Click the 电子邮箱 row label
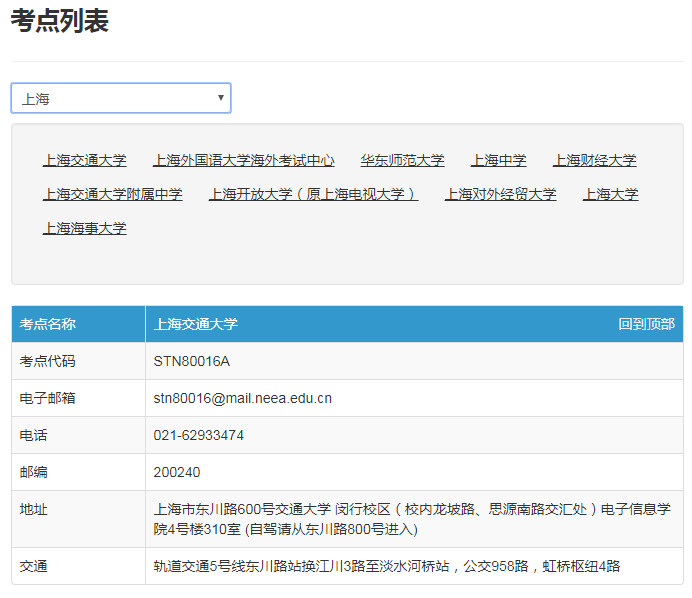 [x=48, y=398]
